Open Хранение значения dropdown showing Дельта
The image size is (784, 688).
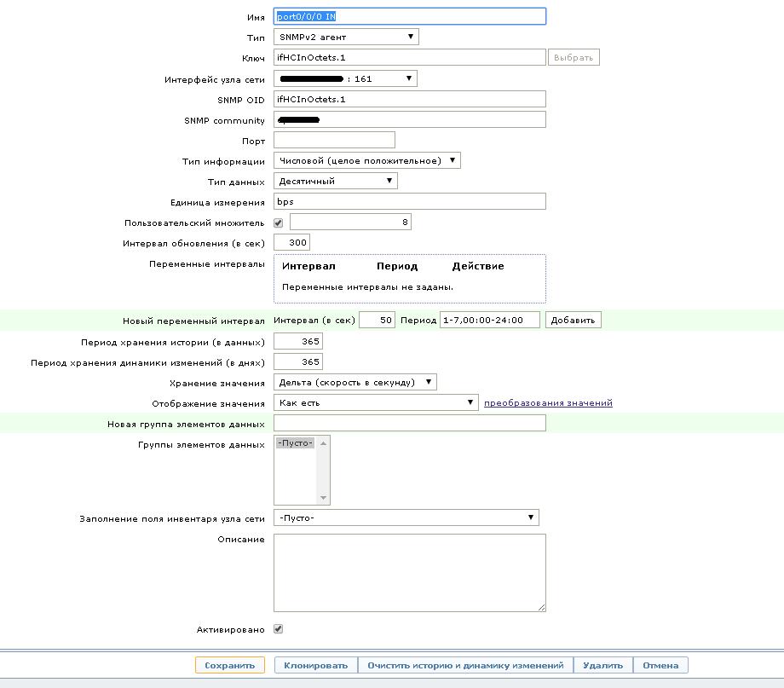click(x=355, y=382)
